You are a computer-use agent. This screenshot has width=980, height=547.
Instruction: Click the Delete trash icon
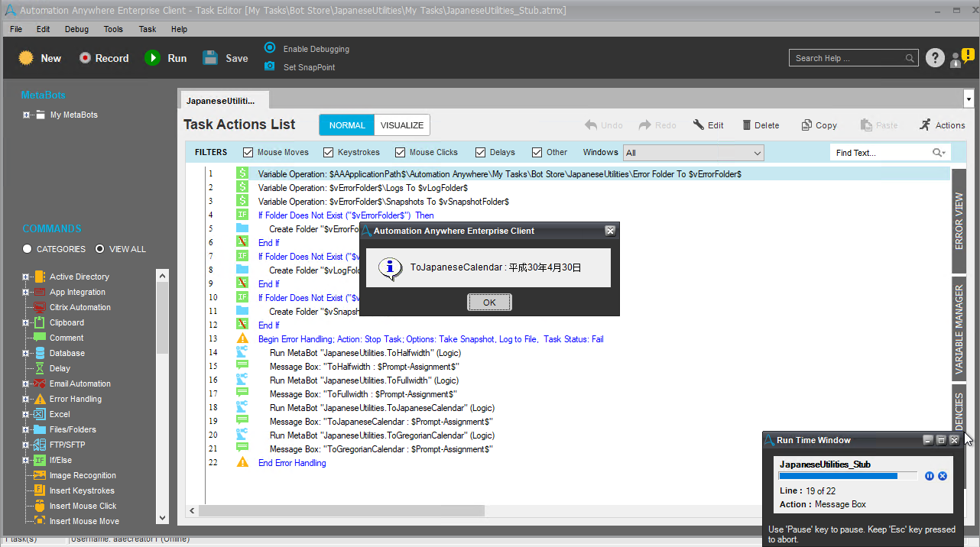pyautogui.click(x=748, y=125)
